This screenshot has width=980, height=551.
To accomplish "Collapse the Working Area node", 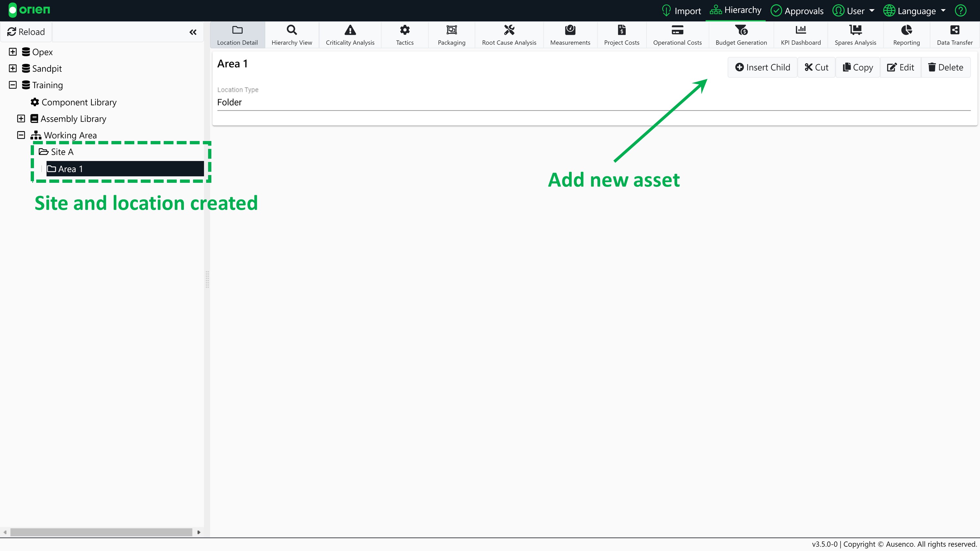I will 21,135.
